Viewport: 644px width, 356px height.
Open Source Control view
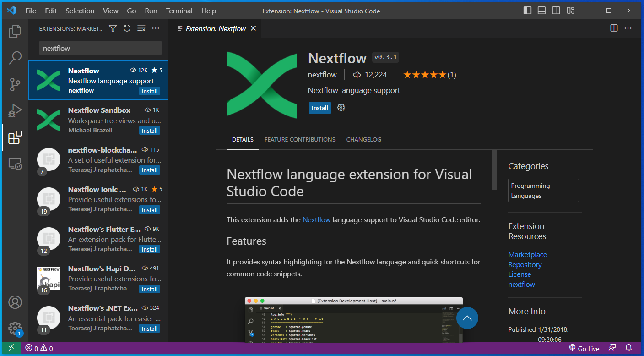point(15,84)
